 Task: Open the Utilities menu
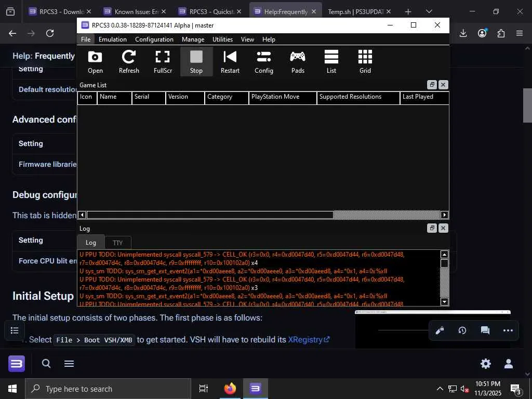click(222, 39)
